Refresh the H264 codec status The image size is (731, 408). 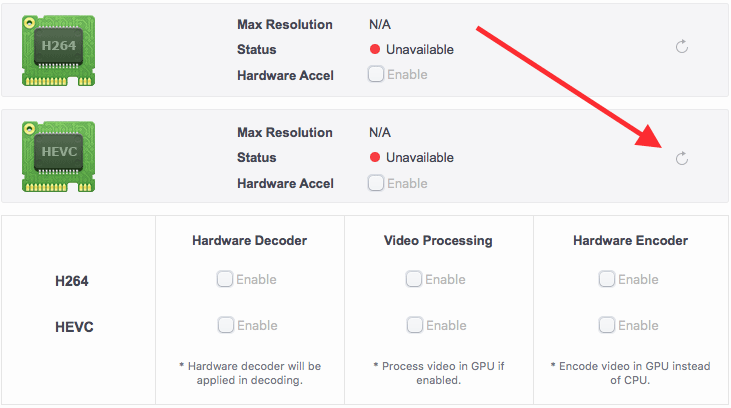pos(682,48)
